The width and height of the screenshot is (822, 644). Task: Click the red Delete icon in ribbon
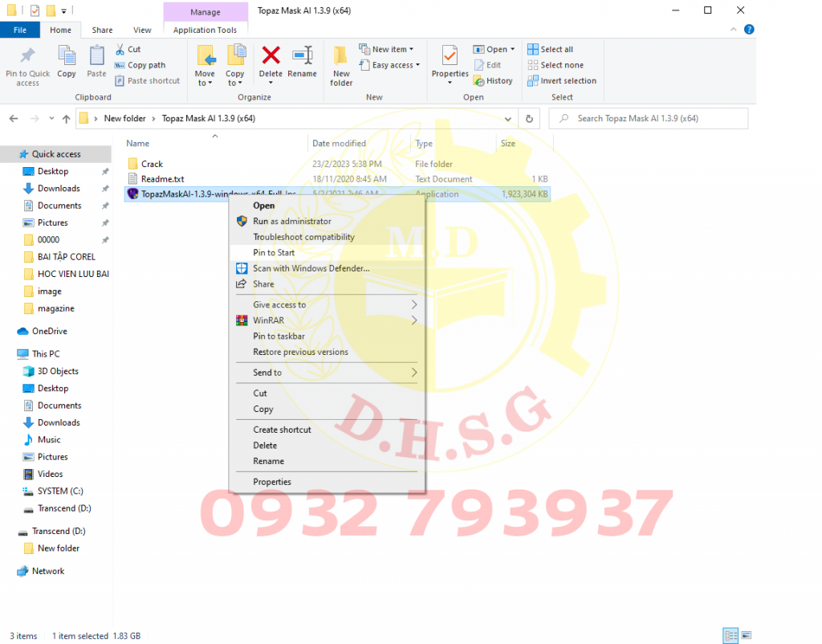point(271,55)
